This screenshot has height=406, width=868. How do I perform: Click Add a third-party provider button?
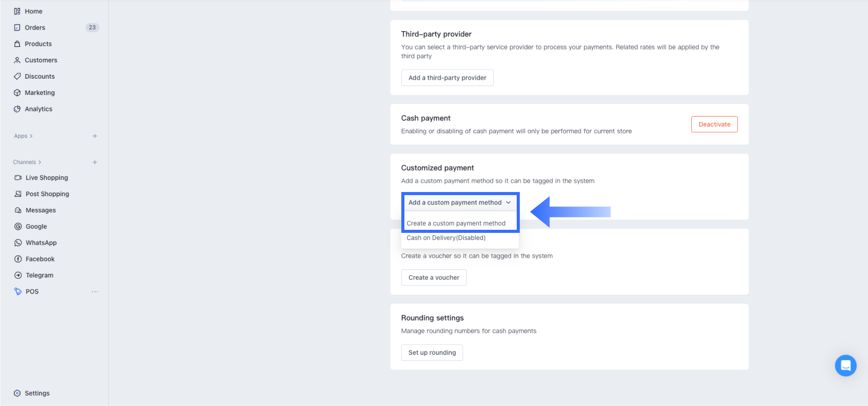(x=447, y=78)
